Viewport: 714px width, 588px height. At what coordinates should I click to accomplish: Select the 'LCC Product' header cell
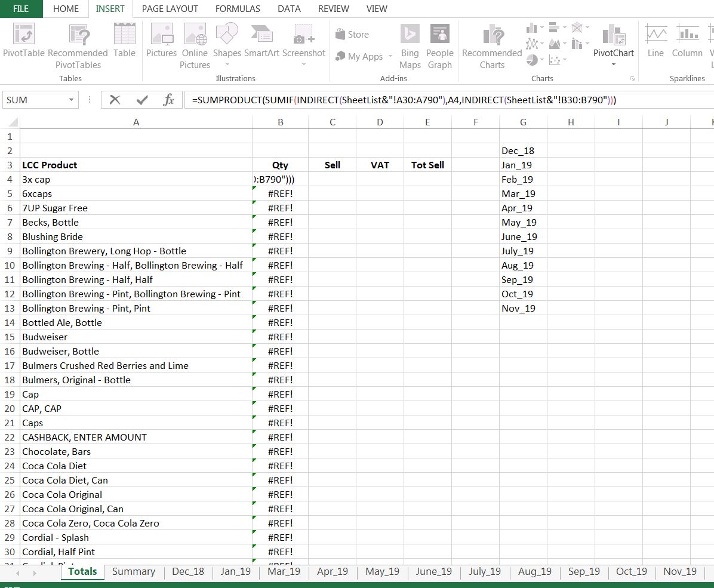(x=136, y=165)
